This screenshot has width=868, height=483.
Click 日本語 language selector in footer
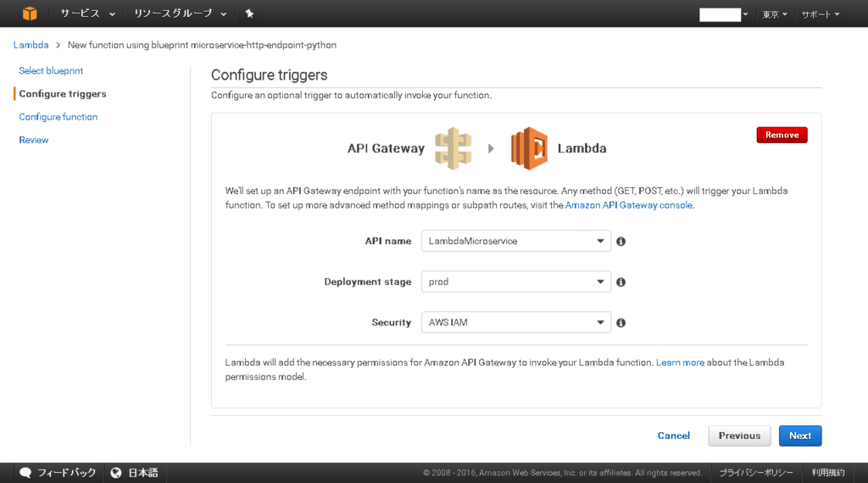click(143, 473)
